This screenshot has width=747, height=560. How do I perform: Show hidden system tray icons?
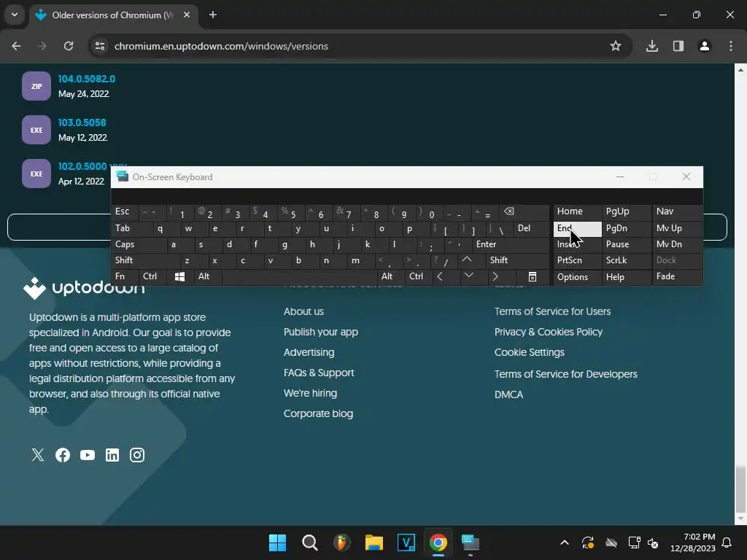565,542
